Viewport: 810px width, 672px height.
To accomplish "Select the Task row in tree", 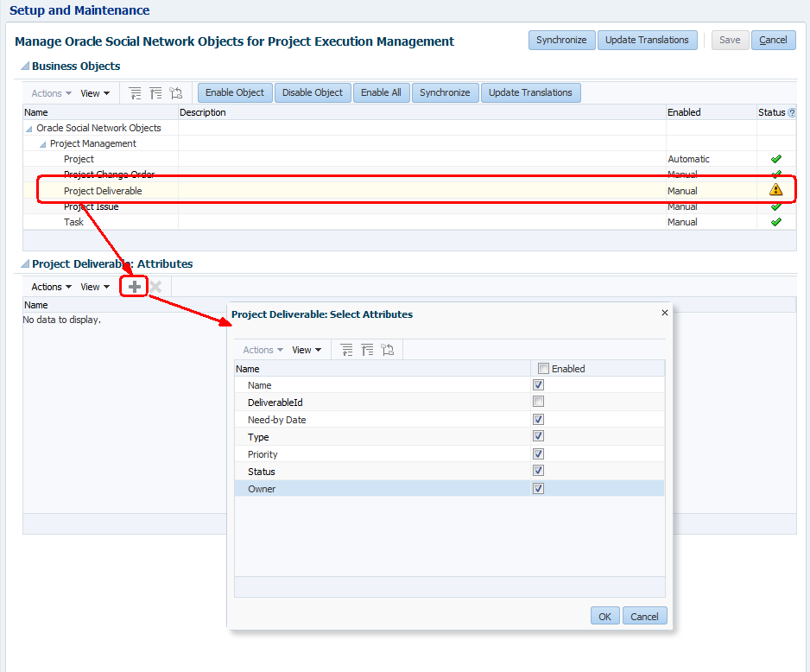I will click(x=409, y=222).
